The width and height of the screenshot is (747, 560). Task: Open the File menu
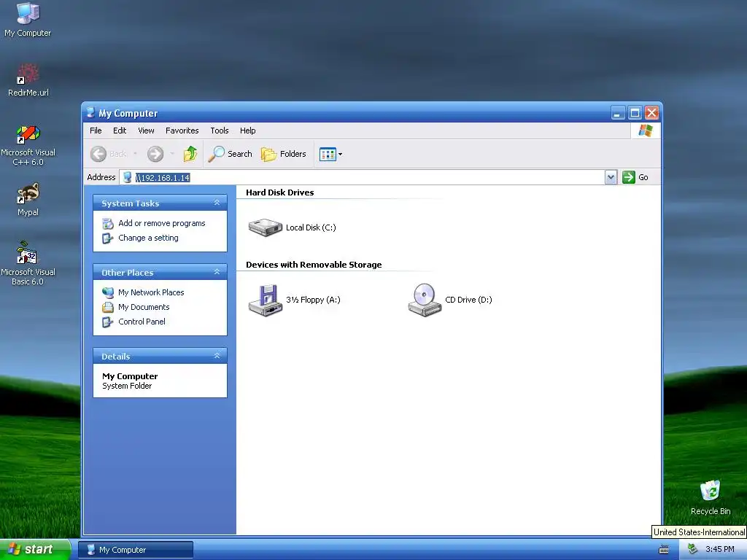(96, 131)
